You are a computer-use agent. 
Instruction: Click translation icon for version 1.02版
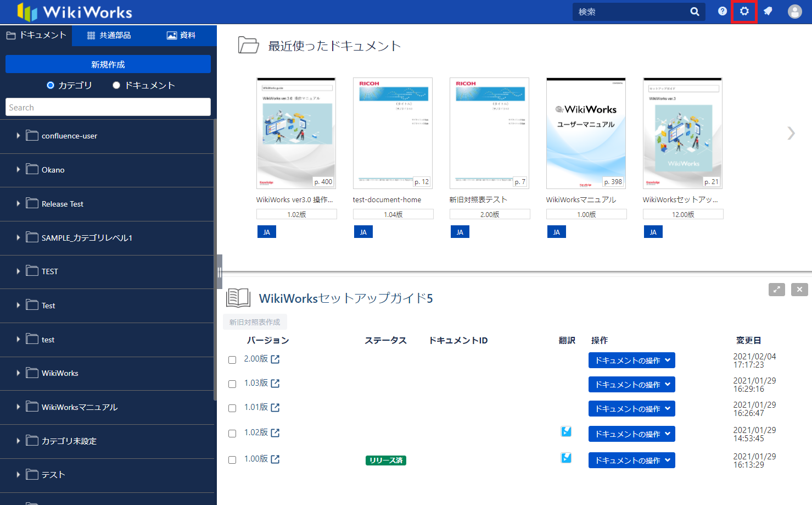pos(566,432)
